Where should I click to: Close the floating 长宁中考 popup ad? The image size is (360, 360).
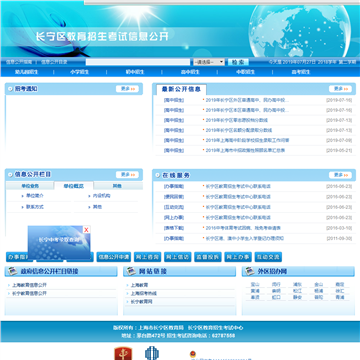pos(86,230)
